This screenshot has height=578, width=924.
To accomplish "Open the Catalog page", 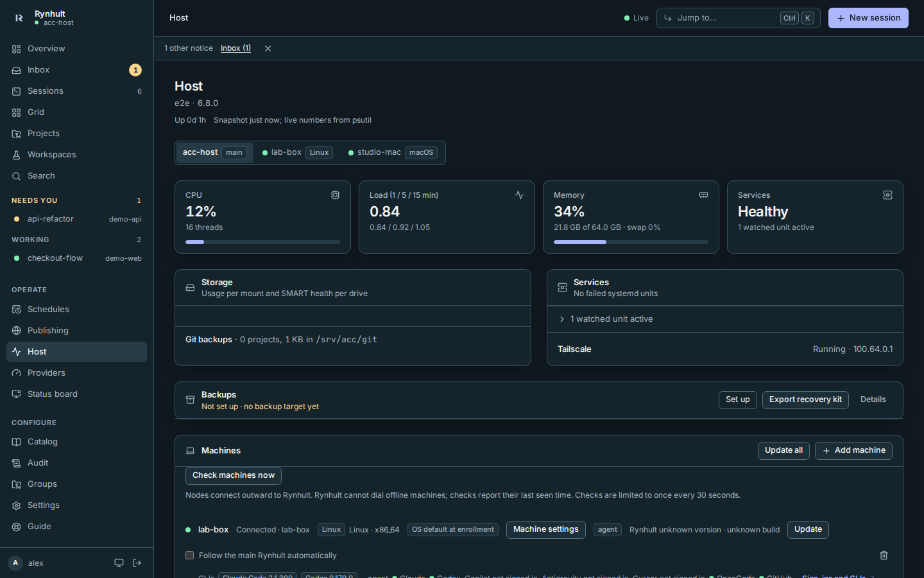I will click(77, 442).
